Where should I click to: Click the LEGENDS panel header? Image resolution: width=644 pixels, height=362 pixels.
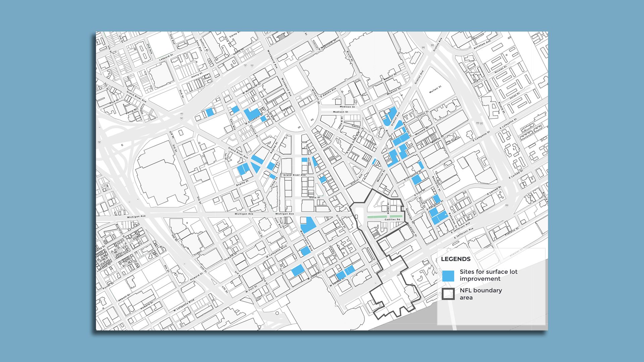point(456,259)
